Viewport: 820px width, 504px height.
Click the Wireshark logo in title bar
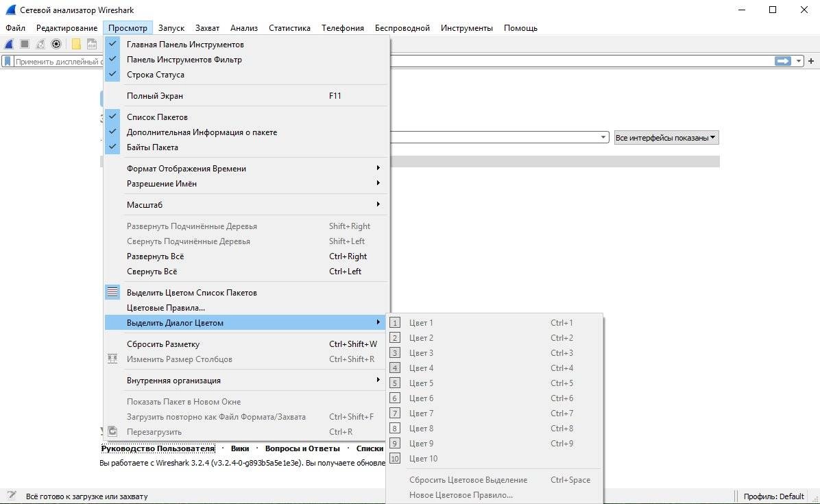(x=10, y=10)
